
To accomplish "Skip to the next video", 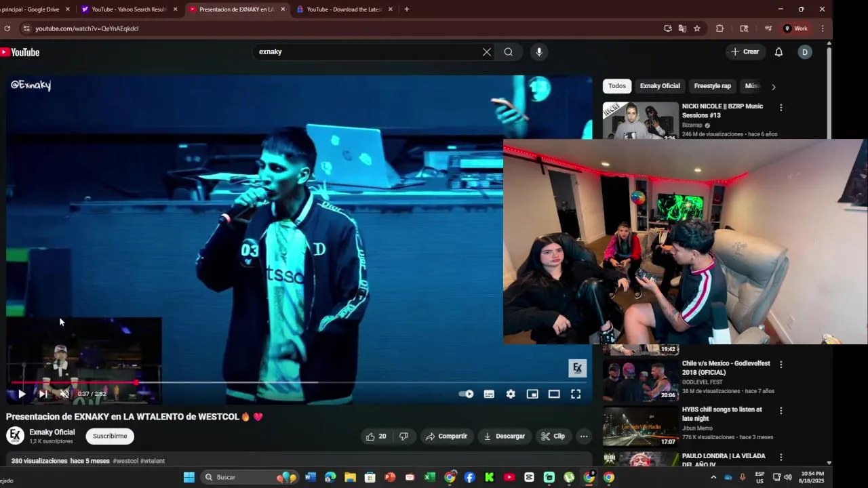I will point(43,394).
